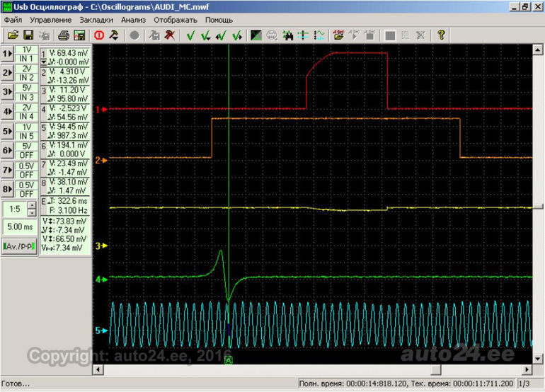Click the horizontal scrollbar thumb
Image resolution: width=545 pixels, height=392 pixels.
coord(435,369)
